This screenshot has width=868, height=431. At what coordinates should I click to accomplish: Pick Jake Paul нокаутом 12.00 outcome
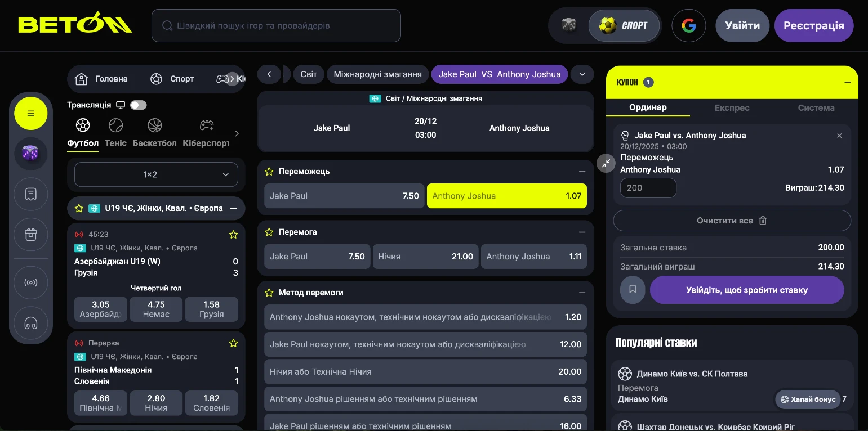click(x=425, y=344)
